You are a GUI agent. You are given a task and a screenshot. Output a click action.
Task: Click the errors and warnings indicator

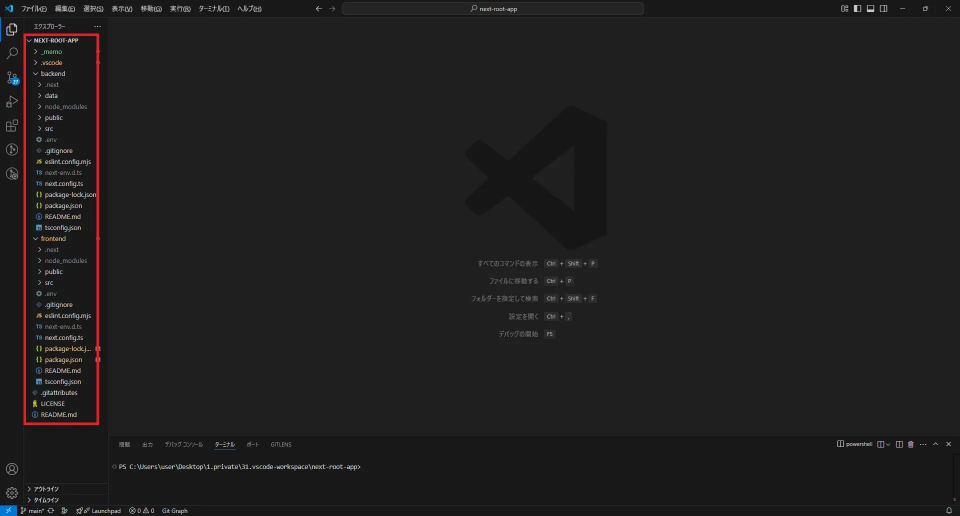(141, 510)
